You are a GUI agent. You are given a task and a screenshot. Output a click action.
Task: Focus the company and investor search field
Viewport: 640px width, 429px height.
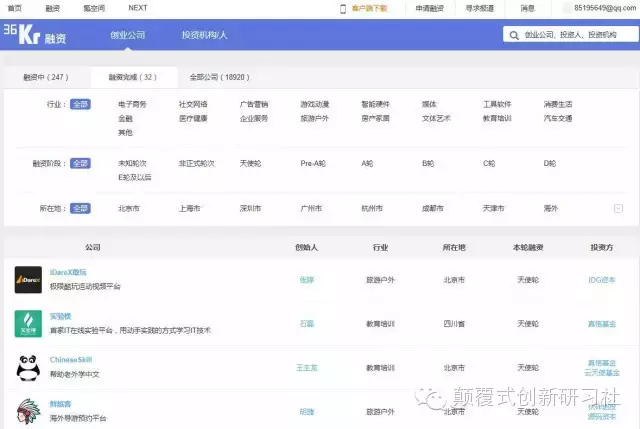(x=570, y=35)
